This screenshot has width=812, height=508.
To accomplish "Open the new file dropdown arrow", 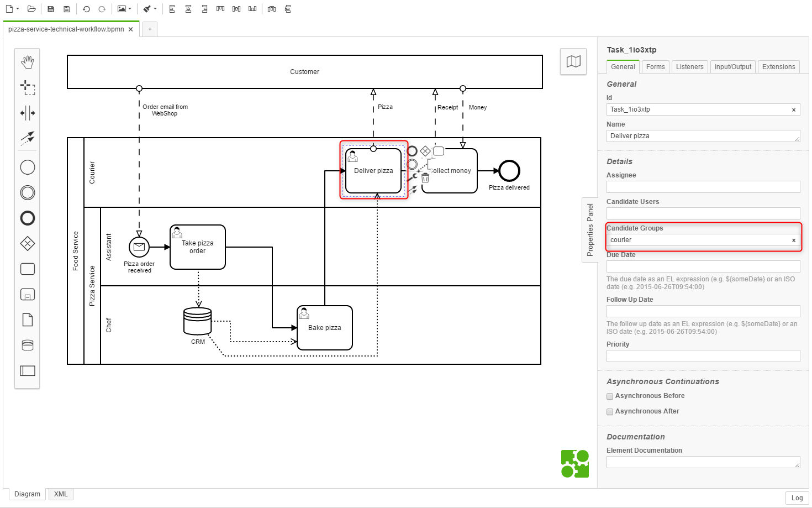I will pos(18,9).
